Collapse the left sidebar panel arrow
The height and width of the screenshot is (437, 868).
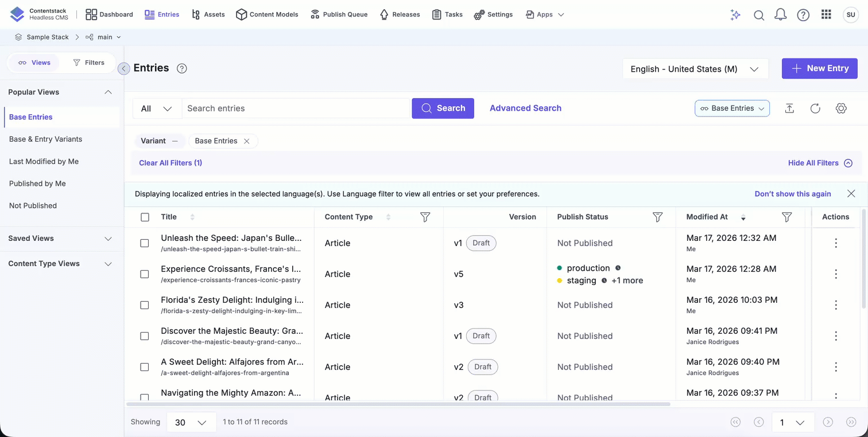[x=123, y=69]
